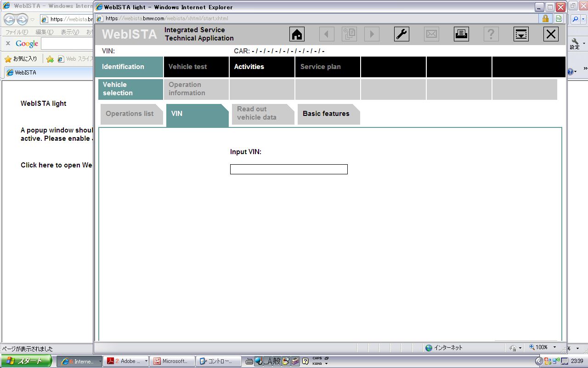This screenshot has height=368, width=588.
Task: Switch to the Internet Explorer taskbar group
Action: (x=79, y=361)
